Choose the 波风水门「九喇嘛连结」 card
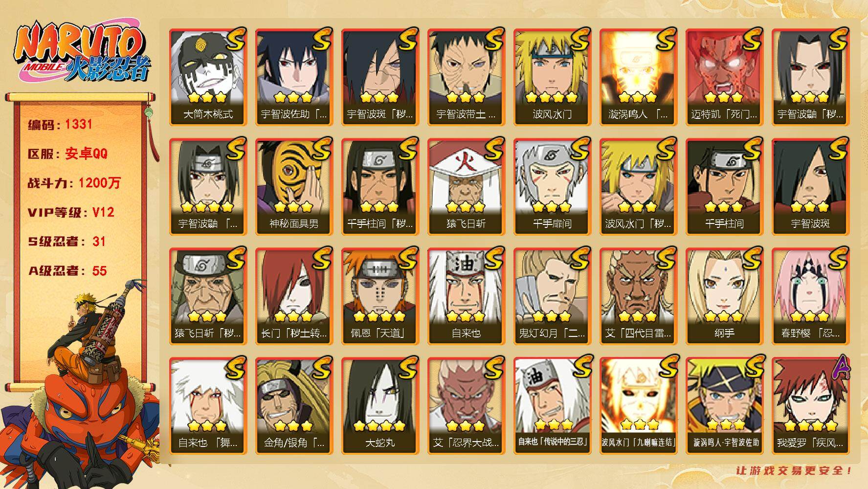868x489 pixels. pos(638,406)
